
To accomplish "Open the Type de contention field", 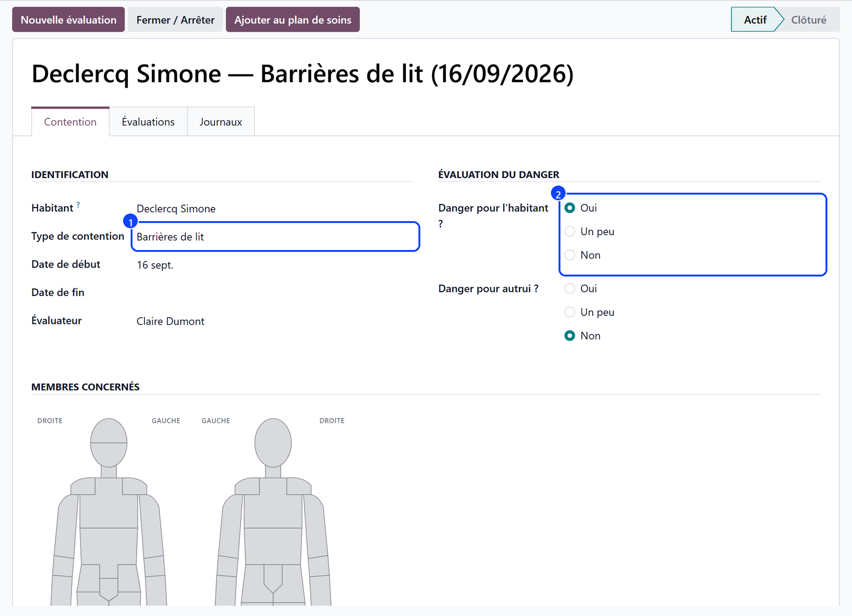I will point(275,237).
